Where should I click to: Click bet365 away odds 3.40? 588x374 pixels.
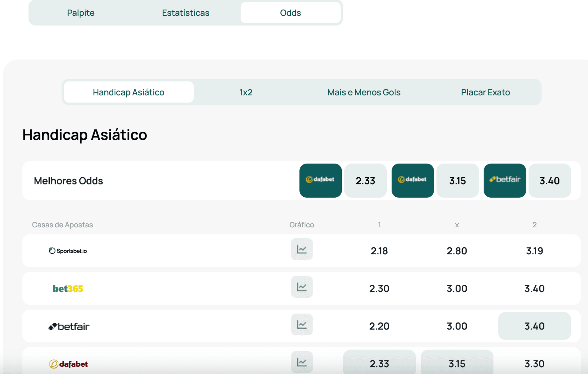click(535, 288)
